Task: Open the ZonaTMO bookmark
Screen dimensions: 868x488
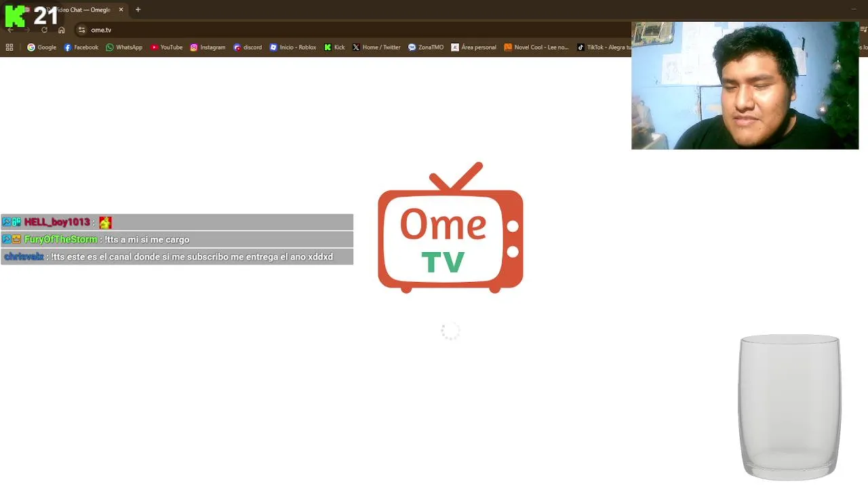Action: click(425, 47)
